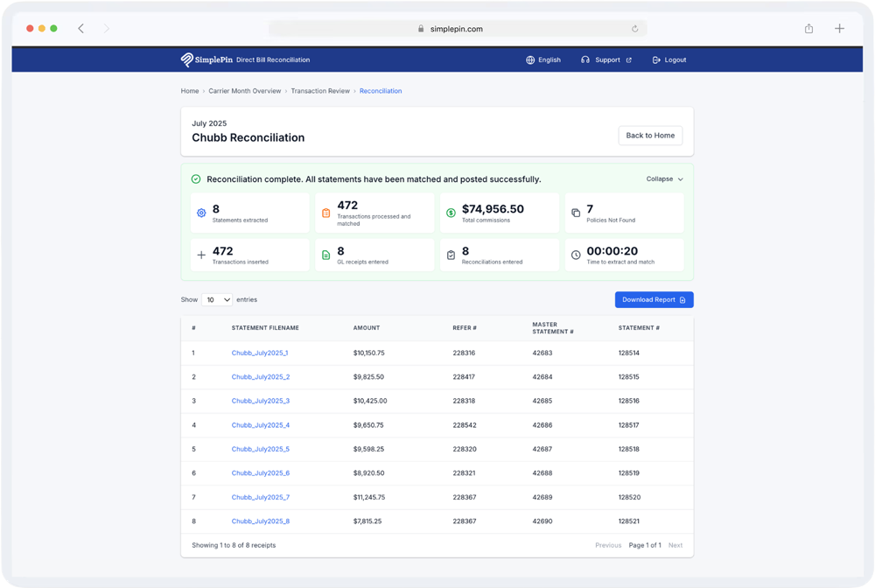Click the Page 1 of 1 indicator
This screenshot has width=875, height=588.
tap(645, 546)
